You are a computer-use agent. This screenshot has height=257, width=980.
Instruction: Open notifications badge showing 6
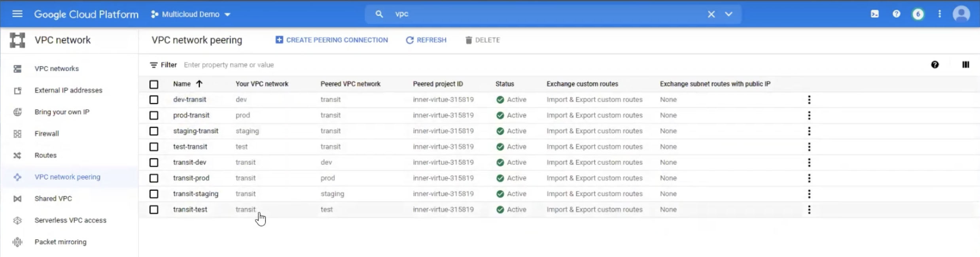click(918, 14)
